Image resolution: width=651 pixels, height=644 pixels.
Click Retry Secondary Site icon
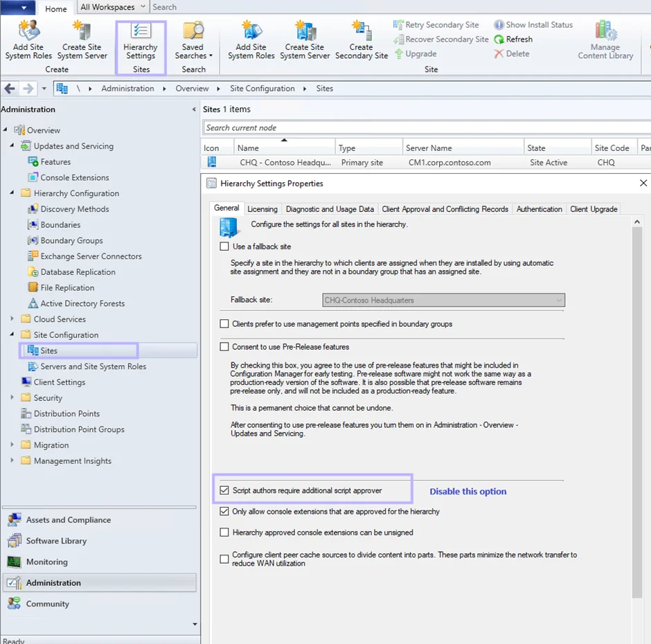coord(398,25)
